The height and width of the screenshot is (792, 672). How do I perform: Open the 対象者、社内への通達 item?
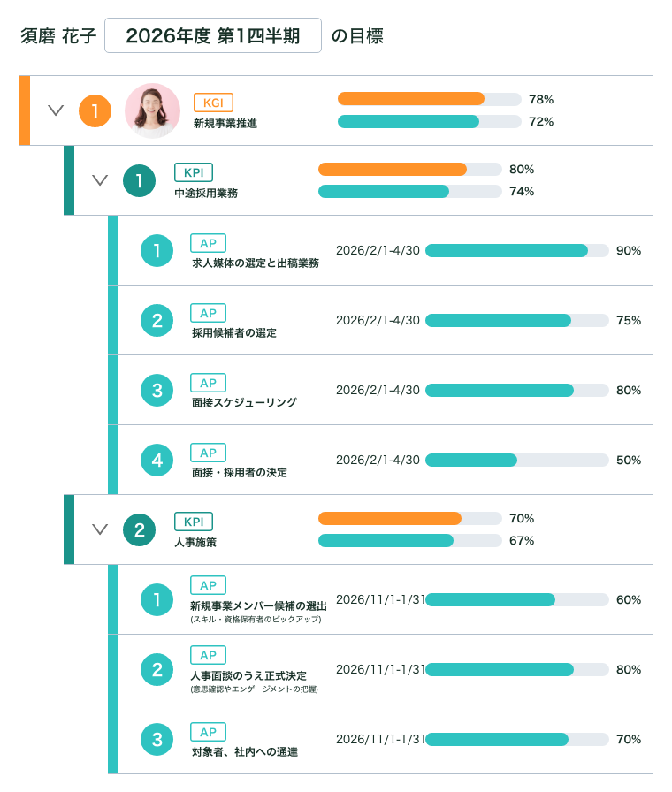(x=245, y=751)
